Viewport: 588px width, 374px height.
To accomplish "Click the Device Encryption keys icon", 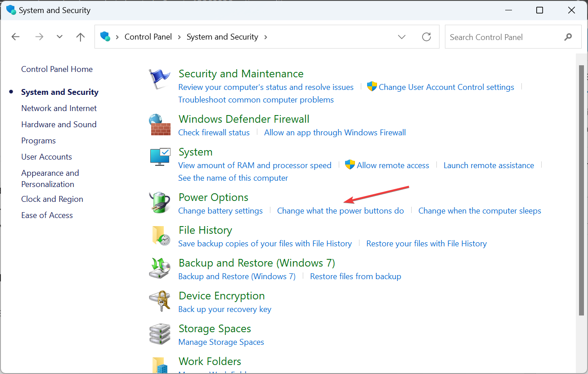I will click(x=160, y=301).
